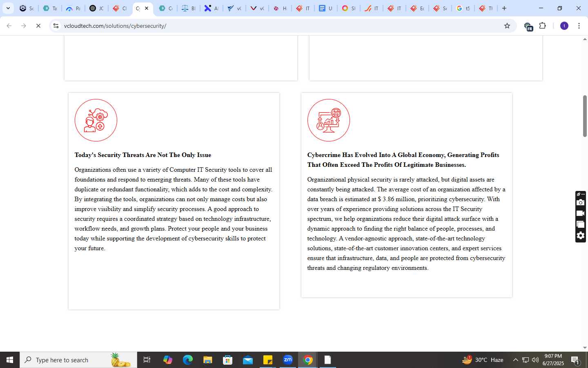Launch Copilot from the taskbar

click(x=168, y=360)
